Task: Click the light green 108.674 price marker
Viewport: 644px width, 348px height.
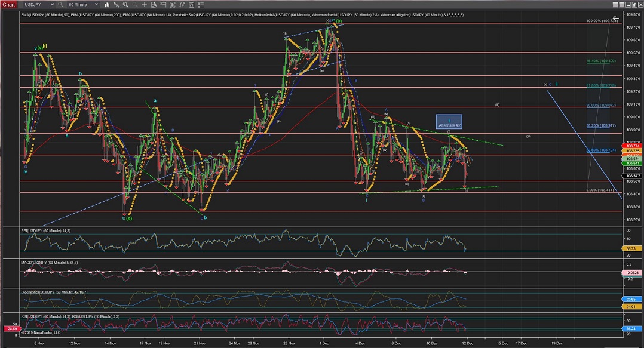Action: 631,158
